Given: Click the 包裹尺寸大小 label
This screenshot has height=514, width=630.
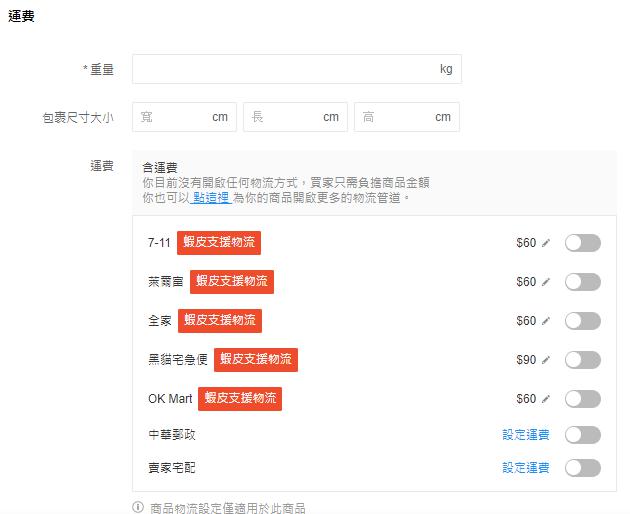Looking at the screenshot, I should (x=78, y=118).
